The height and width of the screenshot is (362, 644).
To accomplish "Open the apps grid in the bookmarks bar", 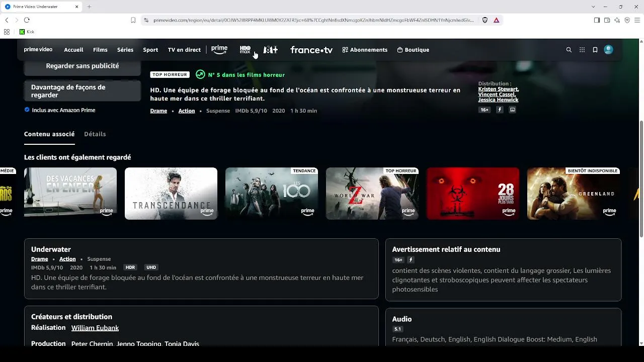I will 7,32.
